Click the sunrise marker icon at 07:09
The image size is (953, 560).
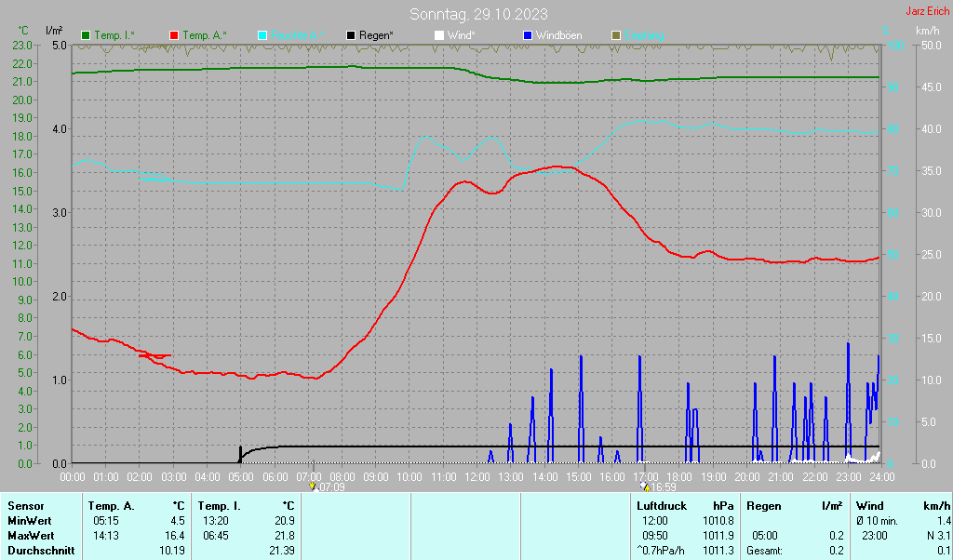(314, 487)
